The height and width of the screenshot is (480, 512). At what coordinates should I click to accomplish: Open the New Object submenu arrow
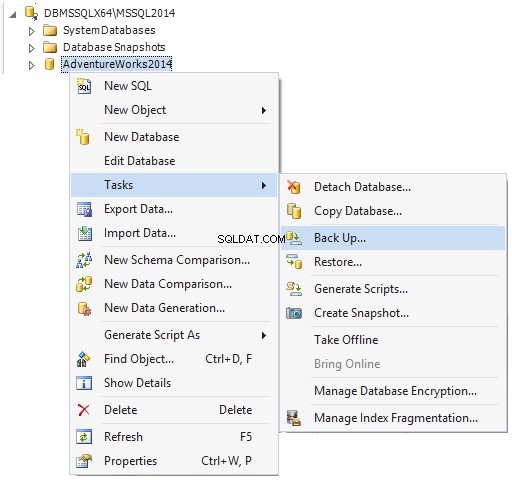264,110
